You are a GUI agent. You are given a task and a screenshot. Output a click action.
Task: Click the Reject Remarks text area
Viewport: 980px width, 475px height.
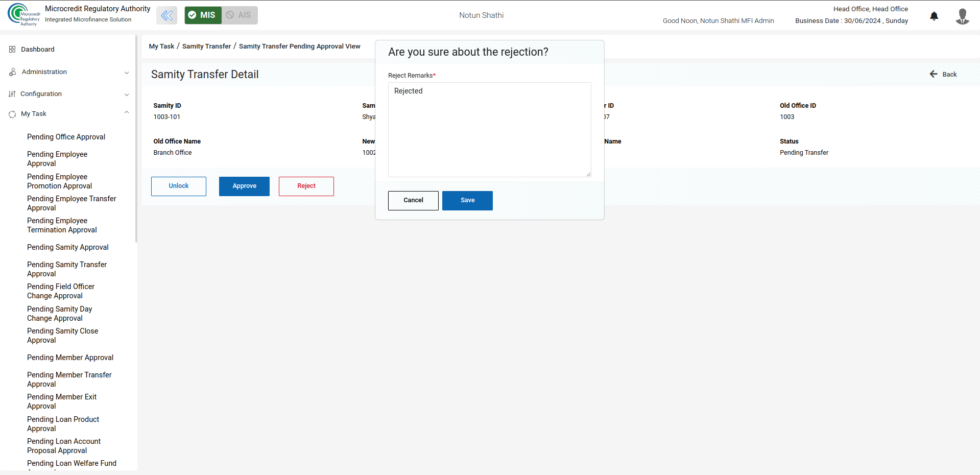[x=489, y=130]
